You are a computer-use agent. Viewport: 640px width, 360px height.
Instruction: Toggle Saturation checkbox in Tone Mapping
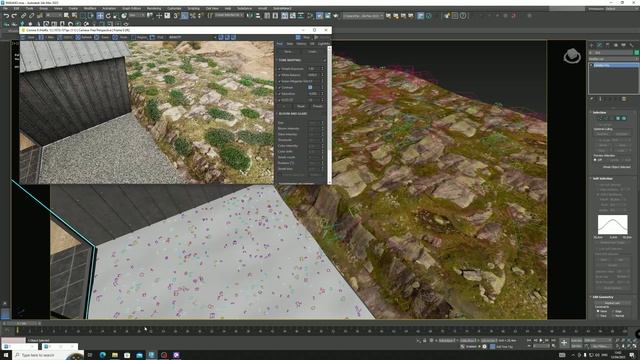tap(280, 93)
